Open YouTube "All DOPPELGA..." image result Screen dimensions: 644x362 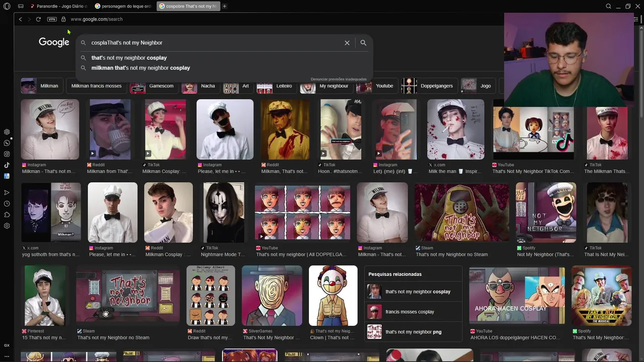tap(302, 213)
